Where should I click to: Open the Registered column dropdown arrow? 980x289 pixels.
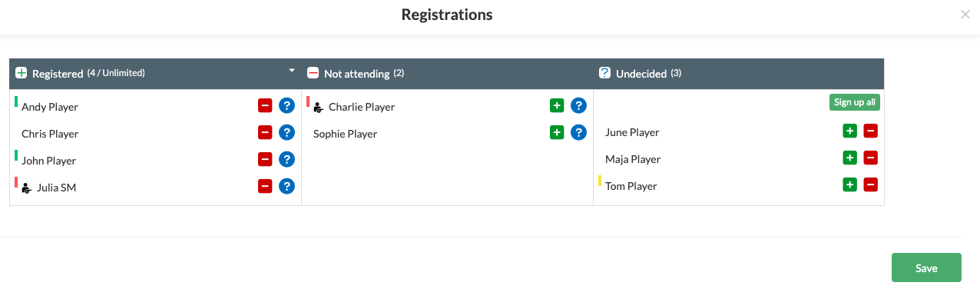[292, 71]
